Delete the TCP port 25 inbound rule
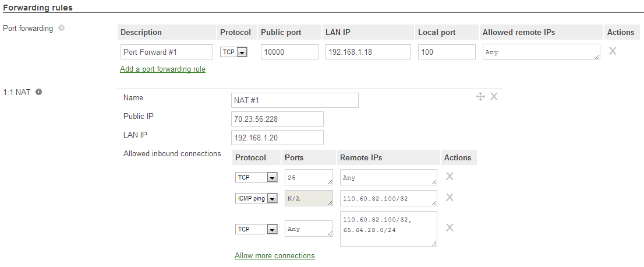 pyautogui.click(x=450, y=176)
